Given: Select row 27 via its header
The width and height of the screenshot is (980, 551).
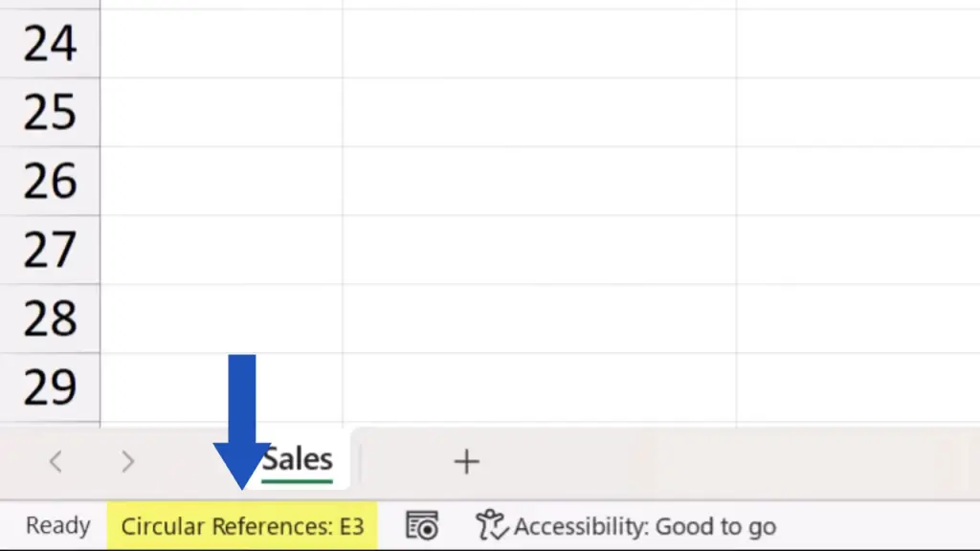Looking at the screenshot, I should (x=50, y=251).
